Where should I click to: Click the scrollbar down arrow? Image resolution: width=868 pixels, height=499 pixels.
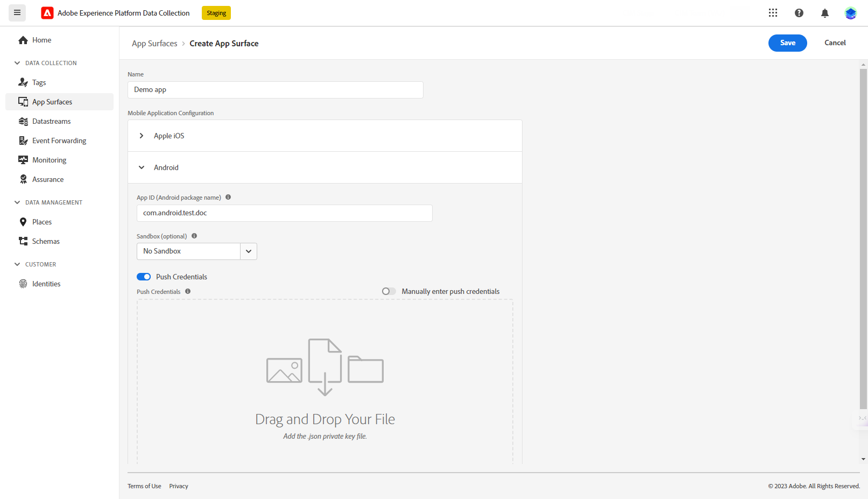click(x=864, y=459)
